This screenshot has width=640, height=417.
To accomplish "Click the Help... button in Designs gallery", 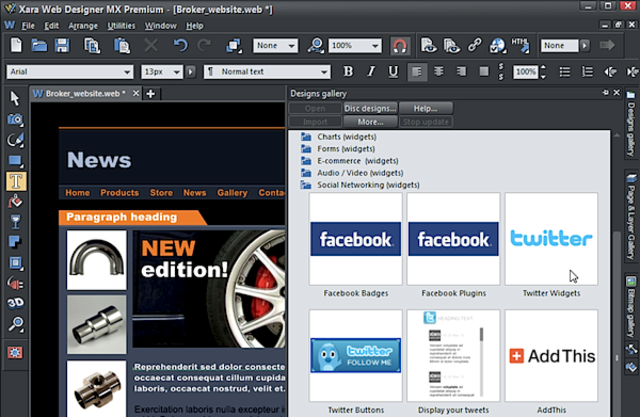I will (425, 108).
